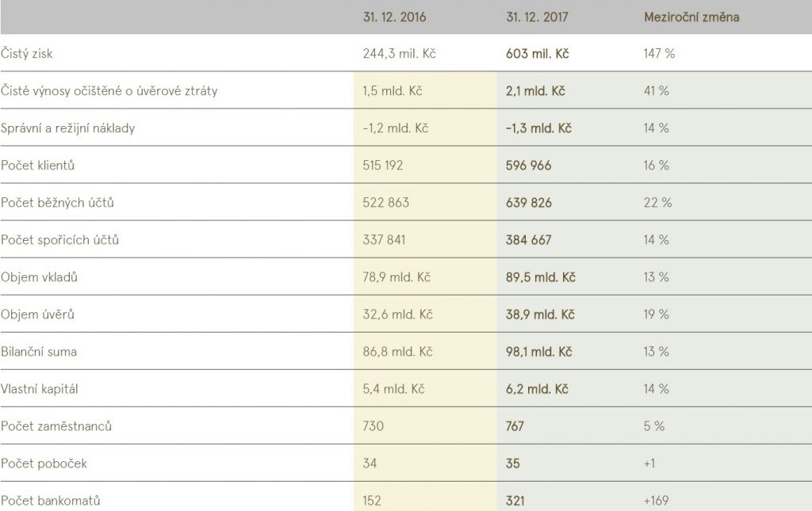
Task: Select the "Správní a režijní náklady" label
Action: tap(67, 128)
